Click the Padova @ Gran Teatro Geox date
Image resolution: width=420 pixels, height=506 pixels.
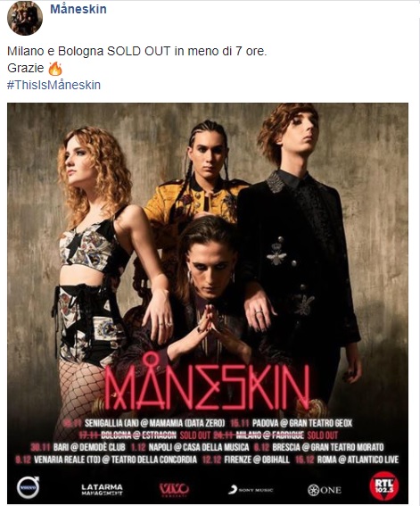[x=292, y=423]
